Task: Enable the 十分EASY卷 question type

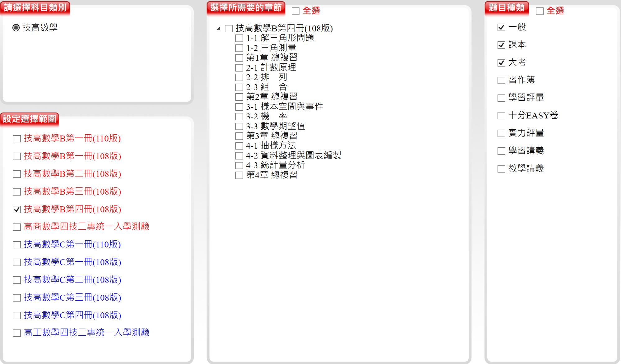Action: [x=501, y=116]
